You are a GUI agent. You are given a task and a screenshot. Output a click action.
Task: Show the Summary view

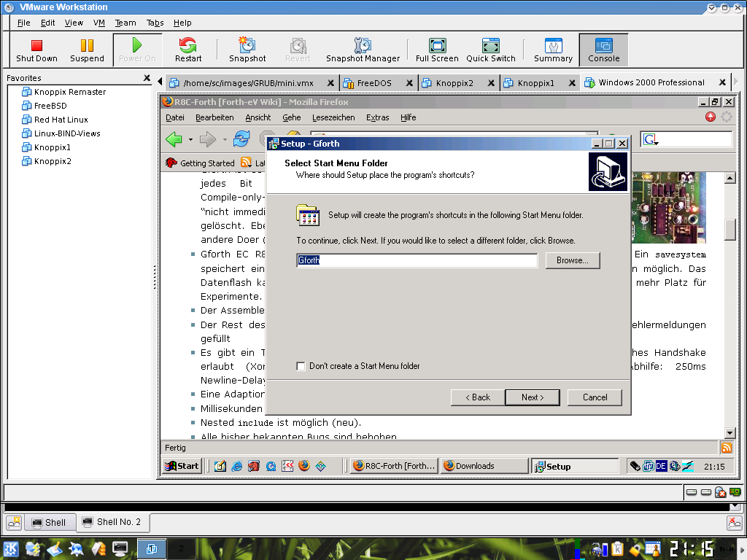(553, 50)
